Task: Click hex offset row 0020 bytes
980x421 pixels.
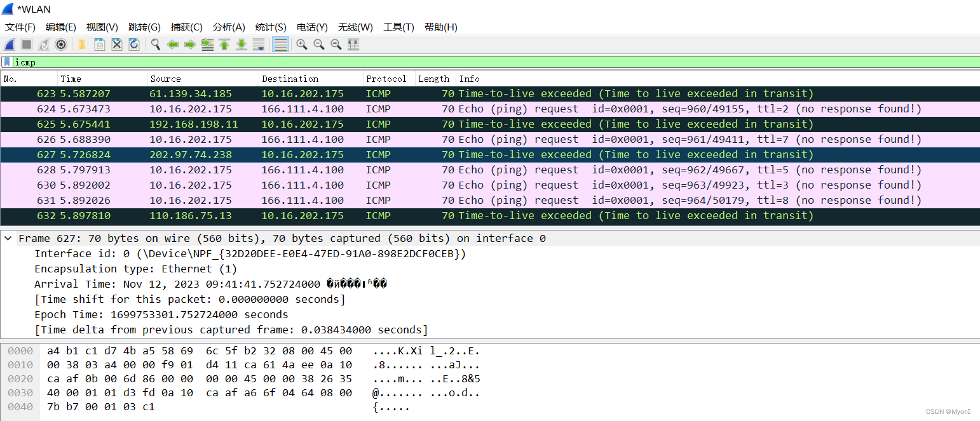Action: (200, 379)
